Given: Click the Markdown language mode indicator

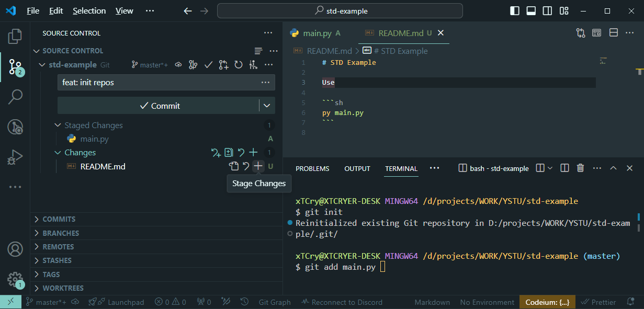Looking at the screenshot, I should pyautogui.click(x=432, y=302).
